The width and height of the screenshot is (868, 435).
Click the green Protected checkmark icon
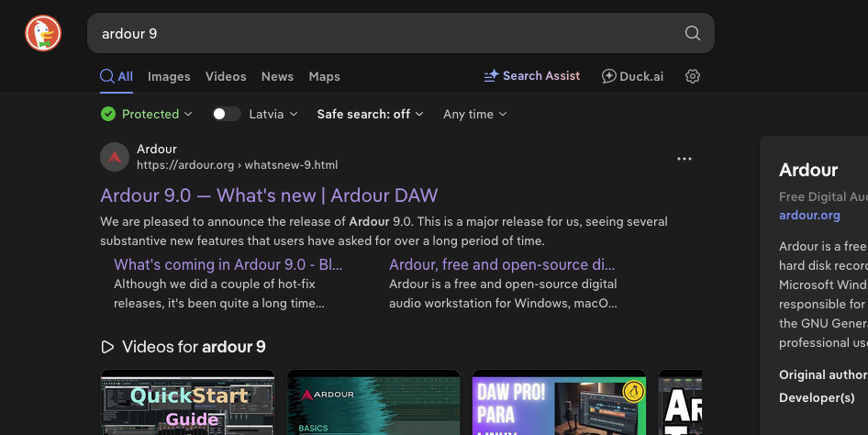[108, 114]
